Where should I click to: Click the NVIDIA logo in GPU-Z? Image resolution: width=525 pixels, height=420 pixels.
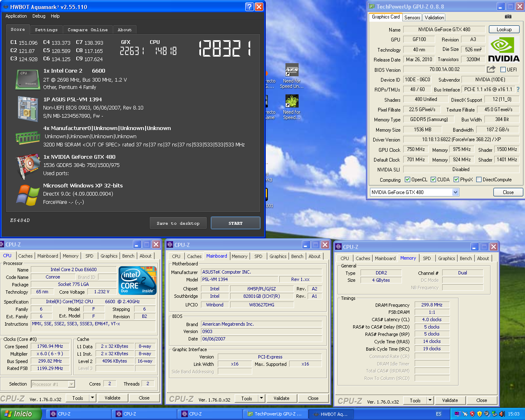click(504, 50)
